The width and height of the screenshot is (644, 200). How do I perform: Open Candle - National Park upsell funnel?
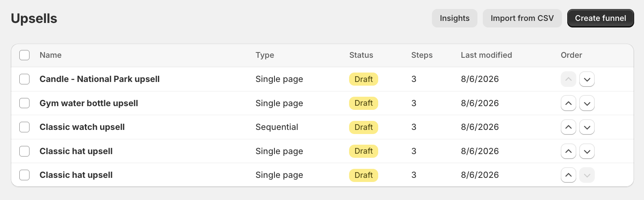click(100, 79)
